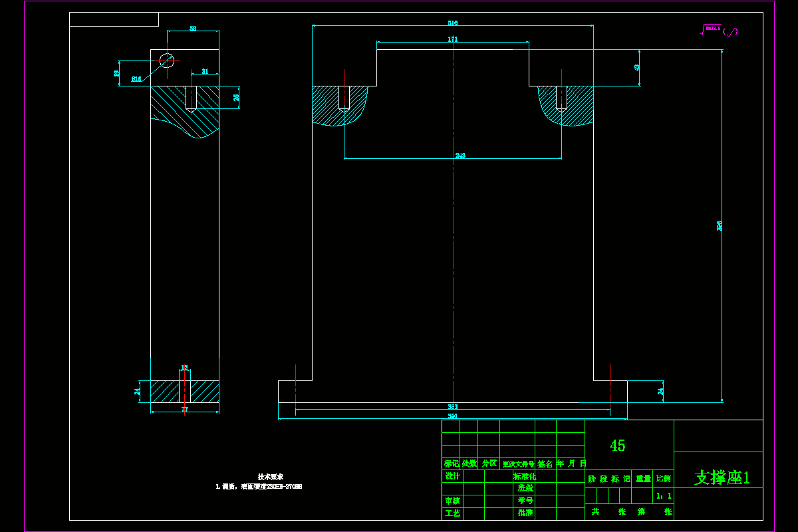Select the hardness note under 技术要求
798x532 pixels.
coord(259,487)
